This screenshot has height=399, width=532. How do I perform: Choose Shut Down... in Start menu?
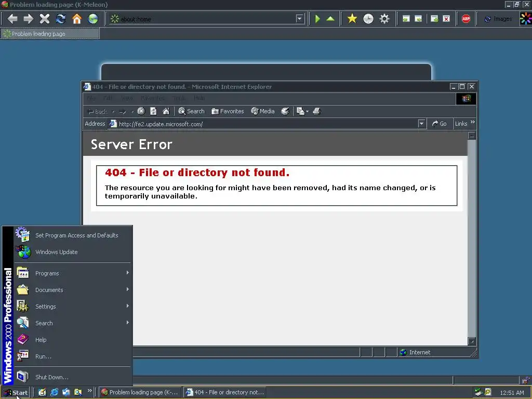(x=72, y=377)
